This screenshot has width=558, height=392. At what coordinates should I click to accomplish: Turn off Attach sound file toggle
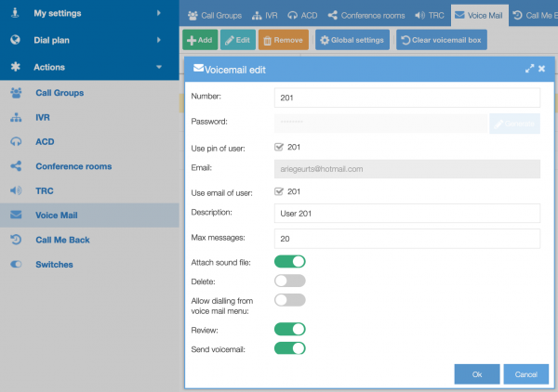pos(289,262)
